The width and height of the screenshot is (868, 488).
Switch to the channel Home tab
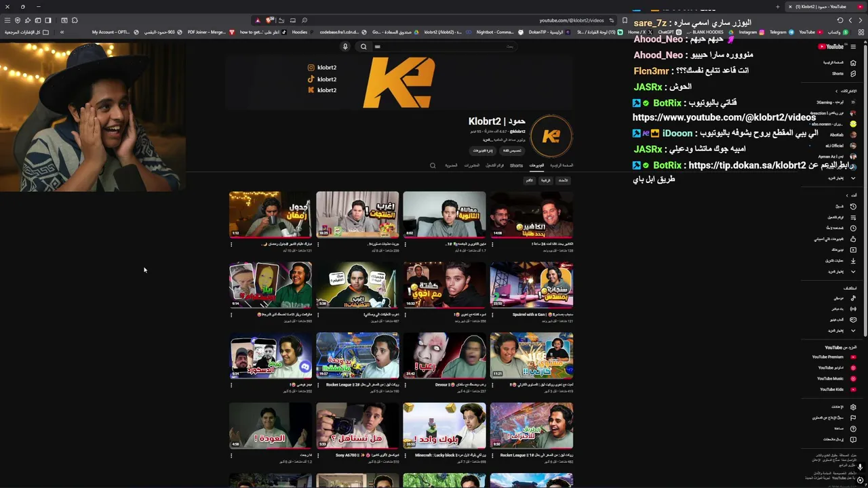[x=561, y=165]
